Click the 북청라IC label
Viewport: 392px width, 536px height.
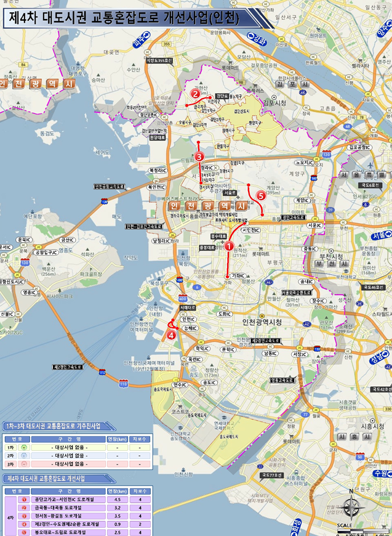[x=157, y=170]
